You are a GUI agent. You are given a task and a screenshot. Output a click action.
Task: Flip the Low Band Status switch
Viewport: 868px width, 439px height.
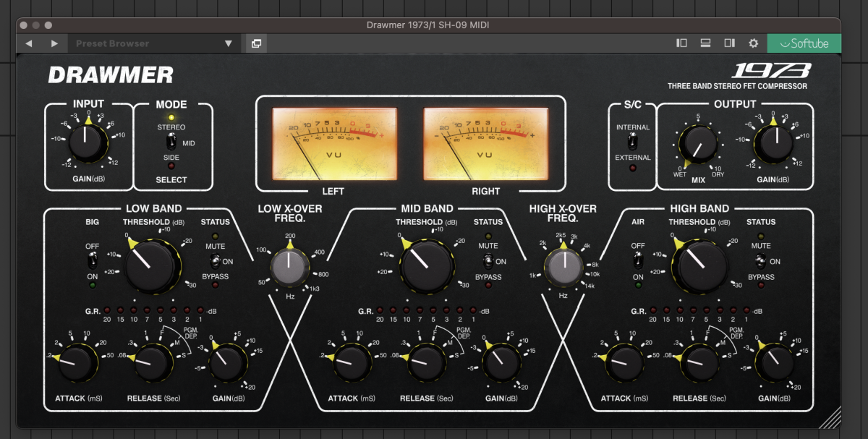[x=215, y=261]
